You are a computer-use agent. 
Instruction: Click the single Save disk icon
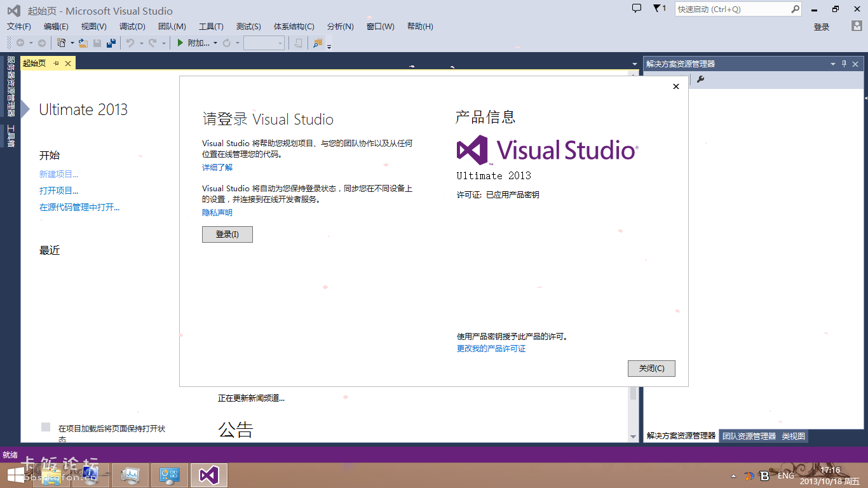(x=97, y=43)
